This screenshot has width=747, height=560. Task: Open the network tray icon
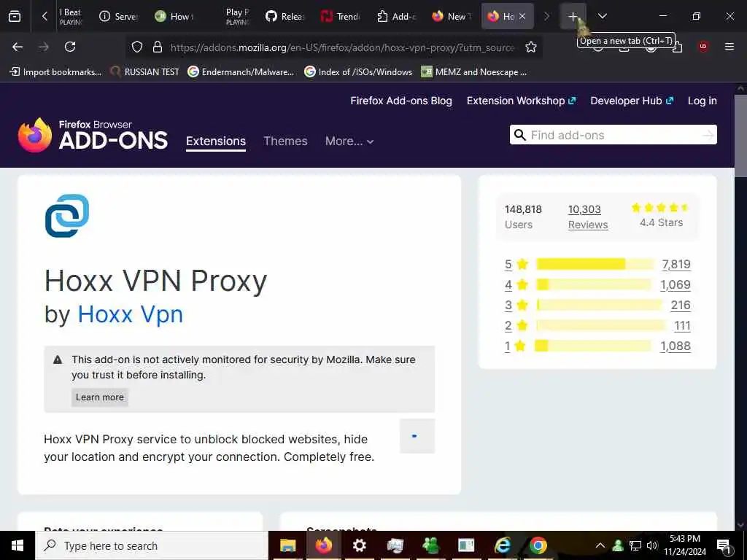(635, 545)
